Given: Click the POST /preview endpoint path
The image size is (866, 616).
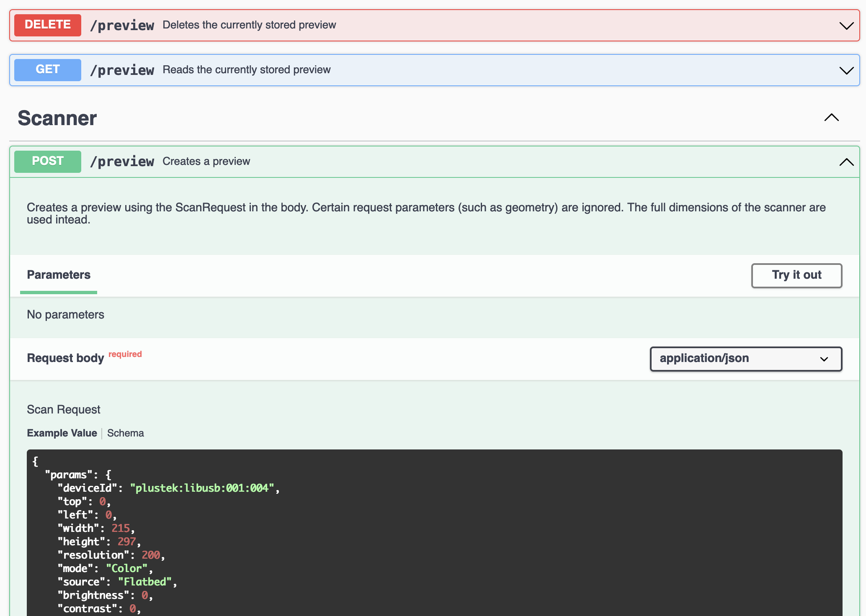Looking at the screenshot, I should coord(122,162).
